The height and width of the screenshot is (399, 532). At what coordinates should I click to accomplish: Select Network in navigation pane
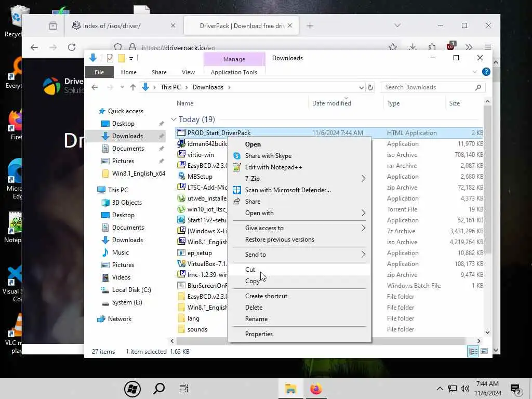click(115, 320)
